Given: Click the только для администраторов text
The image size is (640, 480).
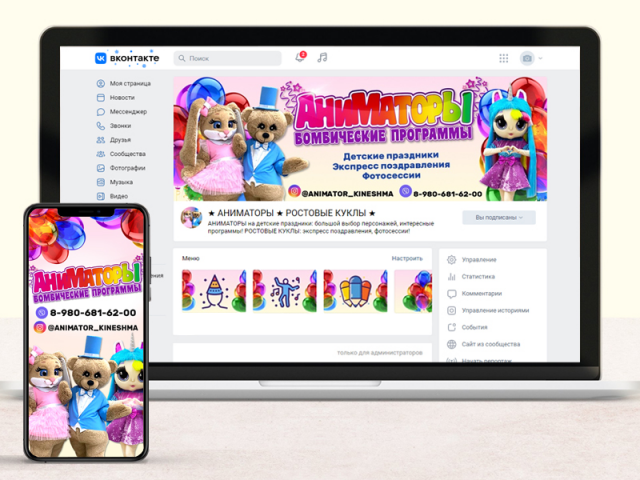Looking at the screenshot, I should click(380, 353).
